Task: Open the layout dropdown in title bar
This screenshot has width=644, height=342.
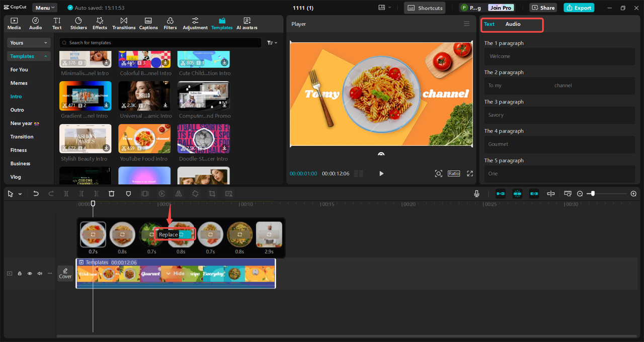Action: (x=385, y=8)
